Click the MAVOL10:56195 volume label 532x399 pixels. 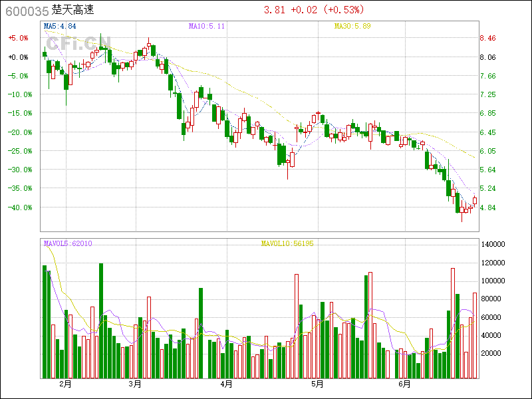tap(287, 244)
